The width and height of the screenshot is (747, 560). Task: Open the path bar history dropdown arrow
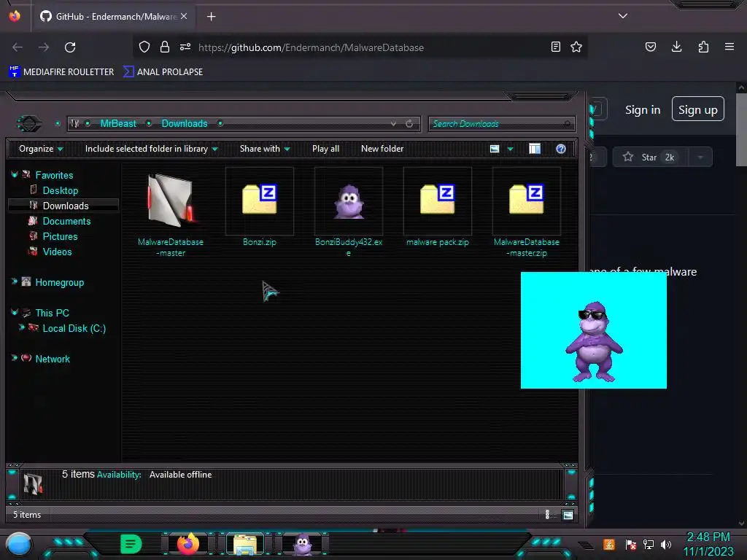[393, 124]
